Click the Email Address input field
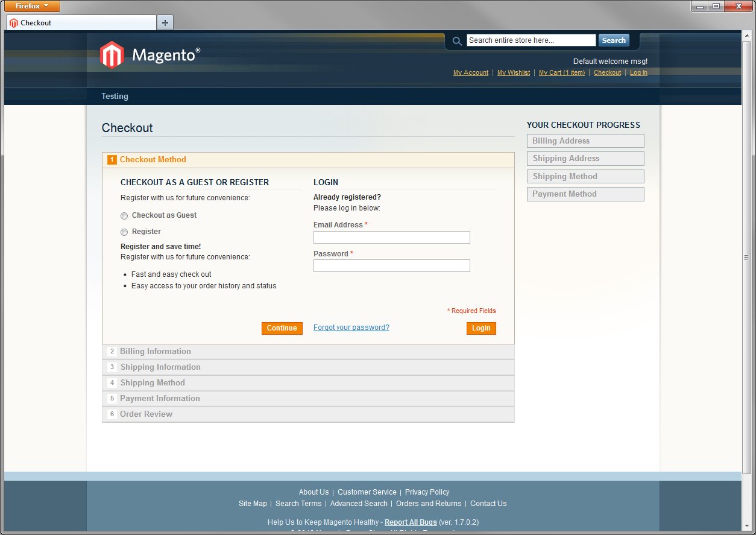Viewport: 756px width, 535px height. tap(392, 238)
